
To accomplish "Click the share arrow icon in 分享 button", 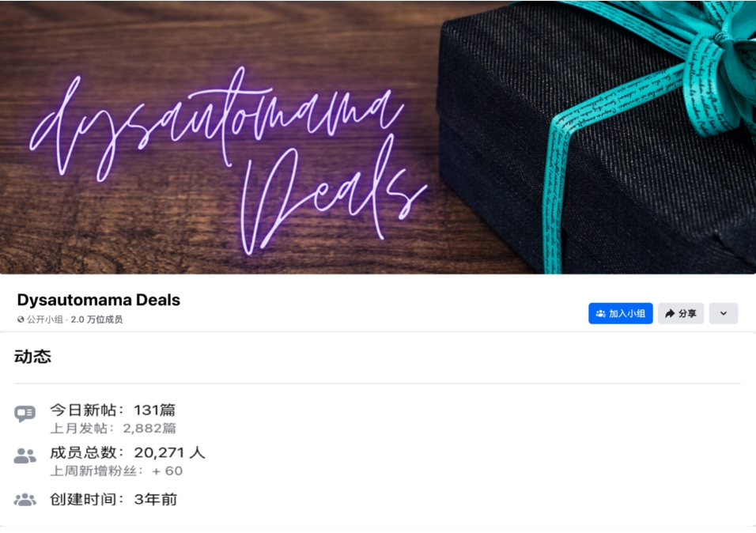I will (670, 313).
